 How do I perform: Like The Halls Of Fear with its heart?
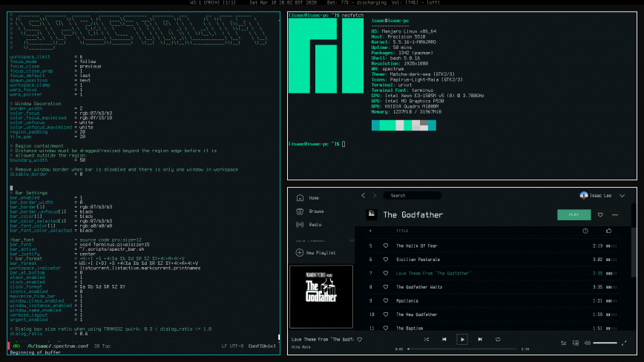click(386, 246)
